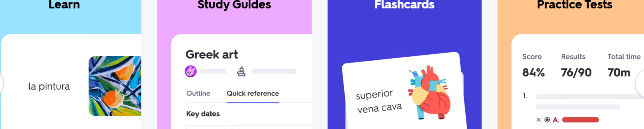Switch to the Outline tab
This screenshot has height=129, width=644.
(198, 93)
